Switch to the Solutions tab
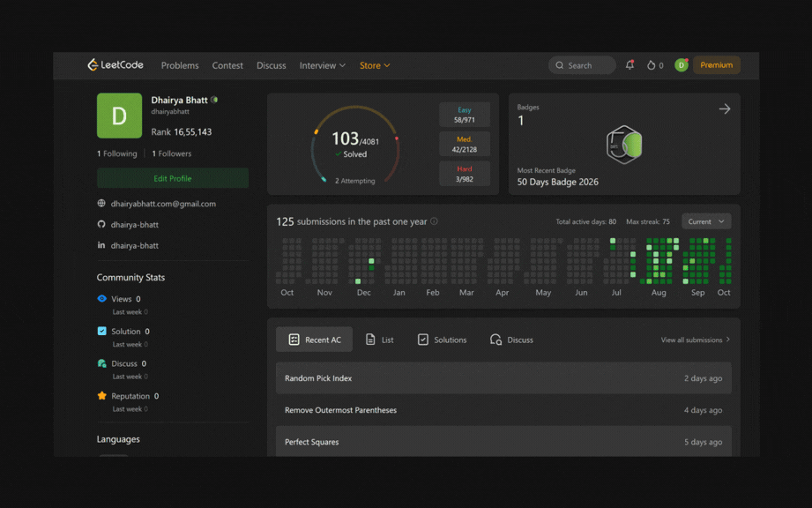 (x=442, y=340)
